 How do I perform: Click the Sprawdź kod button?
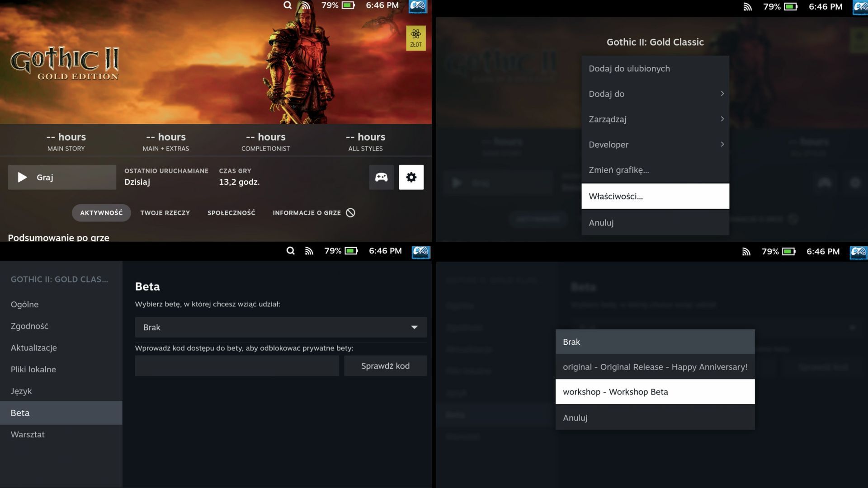[385, 366]
